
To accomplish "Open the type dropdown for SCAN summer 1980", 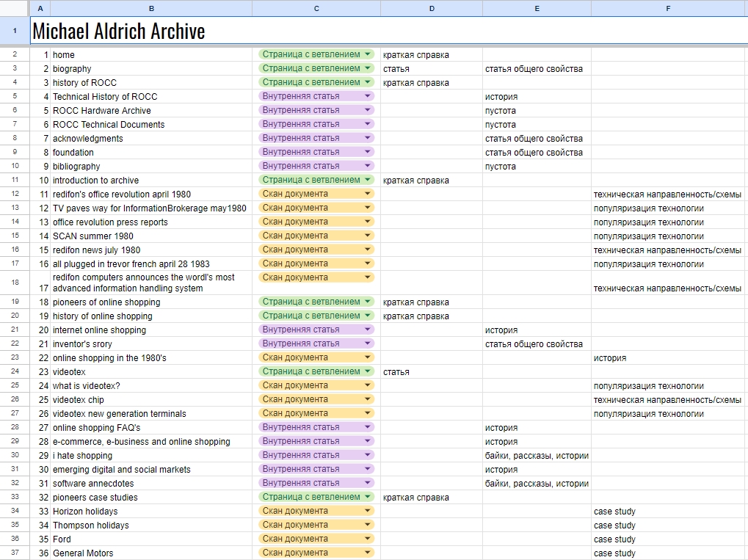I will [x=367, y=235].
